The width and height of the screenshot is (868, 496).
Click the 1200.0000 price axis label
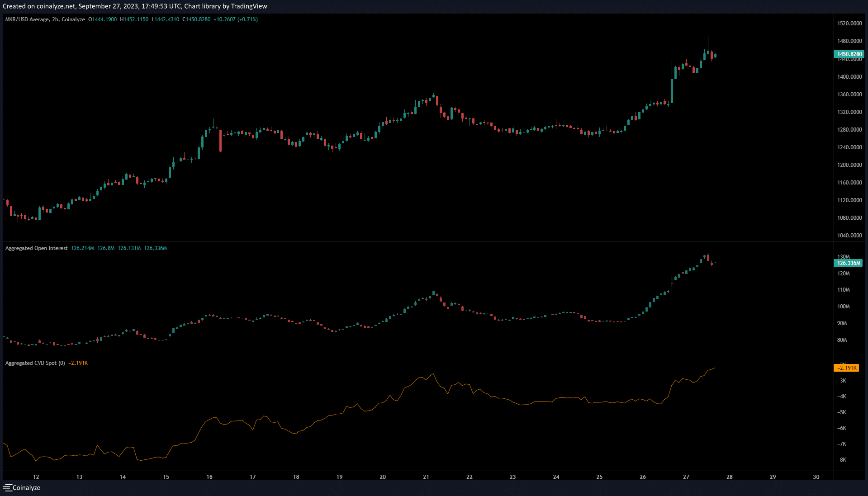click(849, 165)
